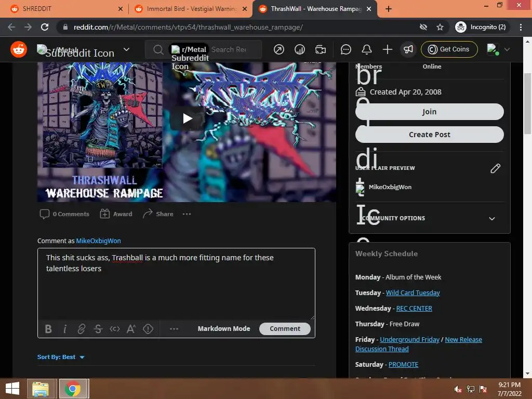This screenshot has width=532, height=399.
Task: Open the chat bubble icon in header
Action: [x=345, y=49]
